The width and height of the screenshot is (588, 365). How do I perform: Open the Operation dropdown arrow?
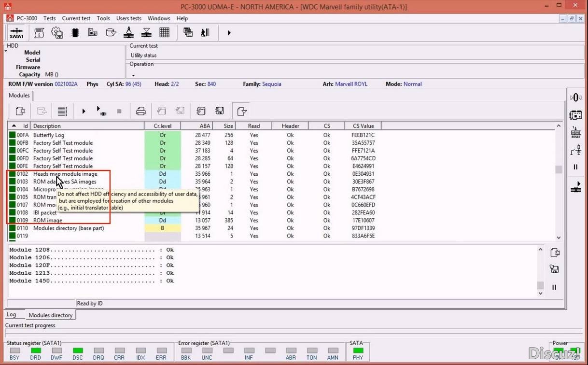pos(133,75)
